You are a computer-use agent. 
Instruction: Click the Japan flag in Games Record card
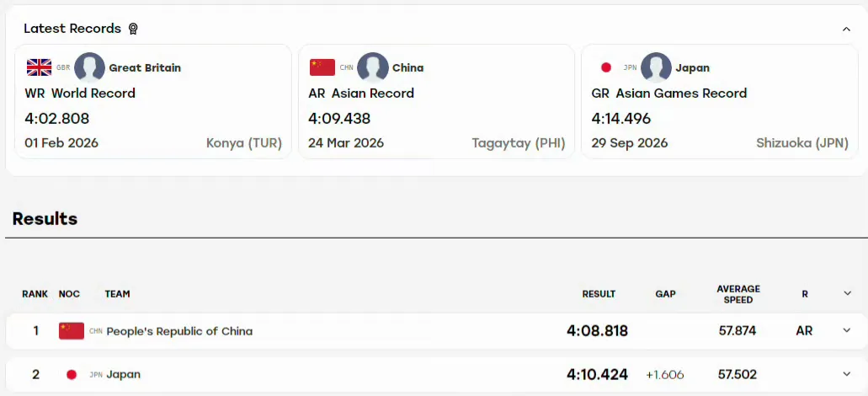point(606,67)
